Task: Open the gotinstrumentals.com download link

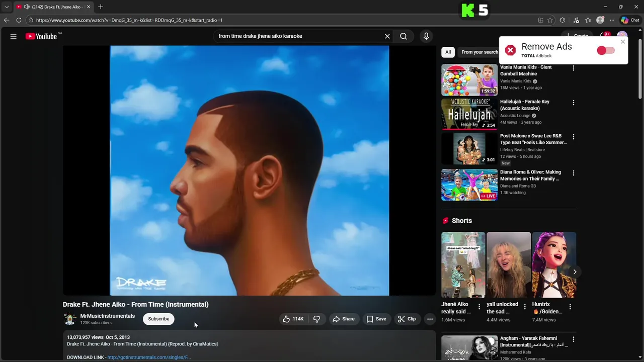Action: pos(149,357)
